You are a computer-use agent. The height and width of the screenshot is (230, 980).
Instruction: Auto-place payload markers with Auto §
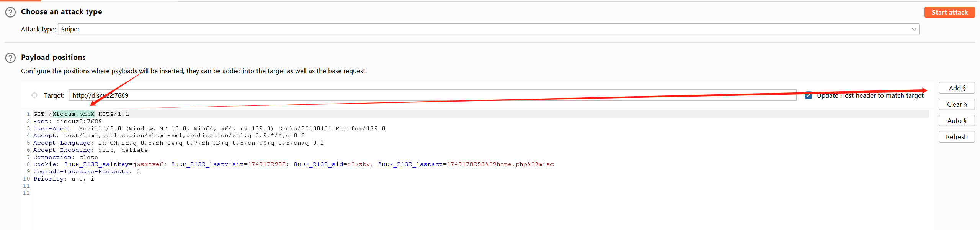(x=957, y=121)
